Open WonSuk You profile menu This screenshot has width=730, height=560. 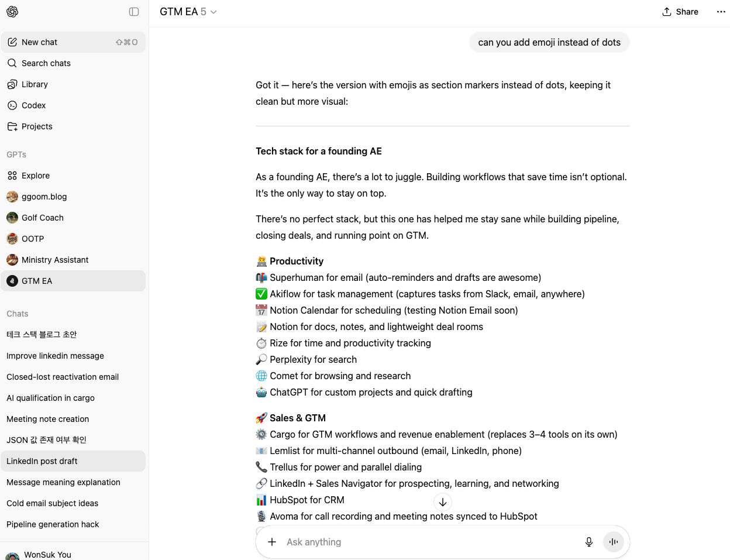click(47, 554)
